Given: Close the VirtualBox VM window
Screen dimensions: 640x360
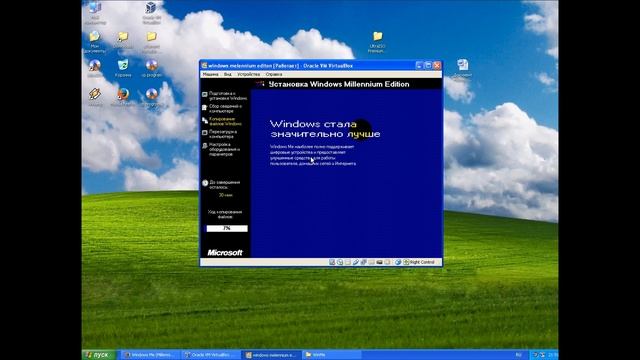Looking at the screenshot, I should 437,65.
